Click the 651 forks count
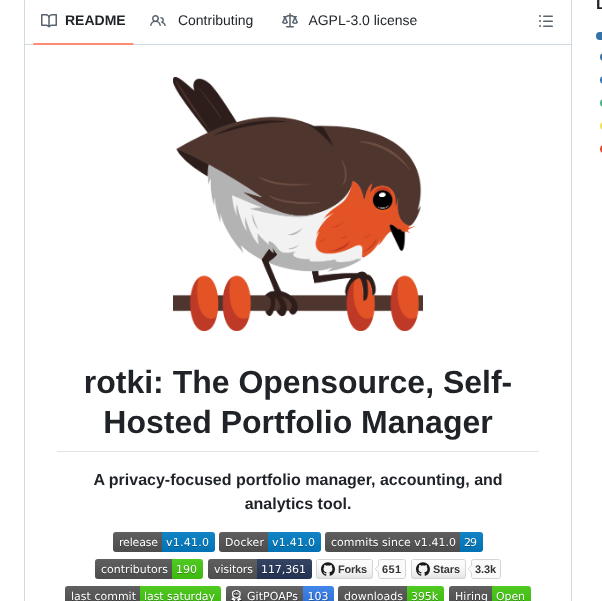 point(391,569)
